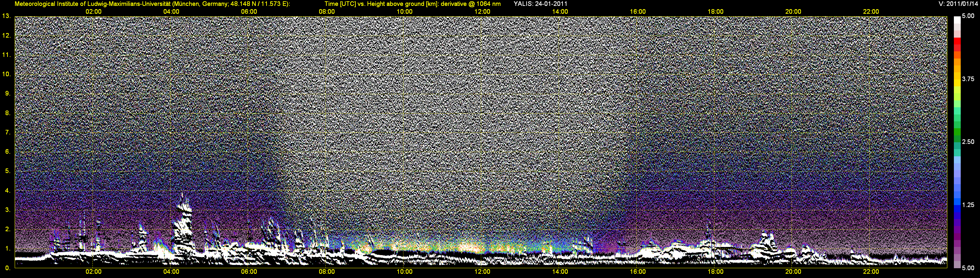This screenshot has height=278, width=980.
Task: Pick the 12:00 label on the lower time axis
Action: (x=482, y=272)
